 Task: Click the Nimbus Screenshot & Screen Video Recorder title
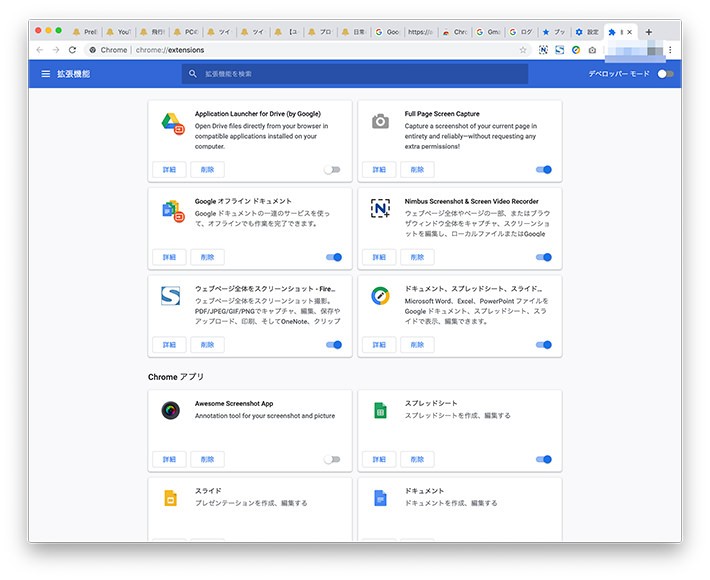tap(471, 201)
